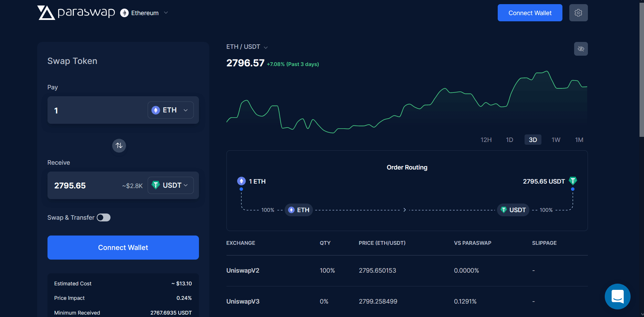Viewport: 644px width, 317px height.
Task: Click Connect Wallet in the header
Action: (x=530, y=13)
